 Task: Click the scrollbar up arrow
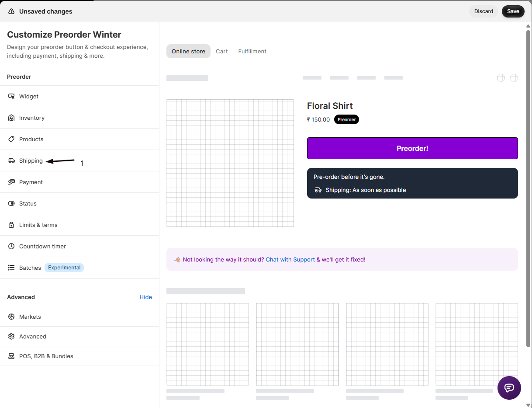(x=528, y=26)
